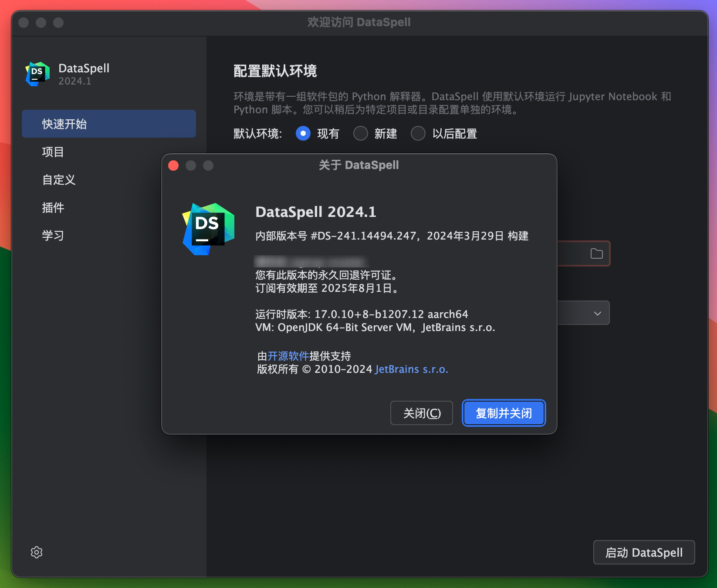
Task: Select the 现有 radio button
Action: [303, 133]
